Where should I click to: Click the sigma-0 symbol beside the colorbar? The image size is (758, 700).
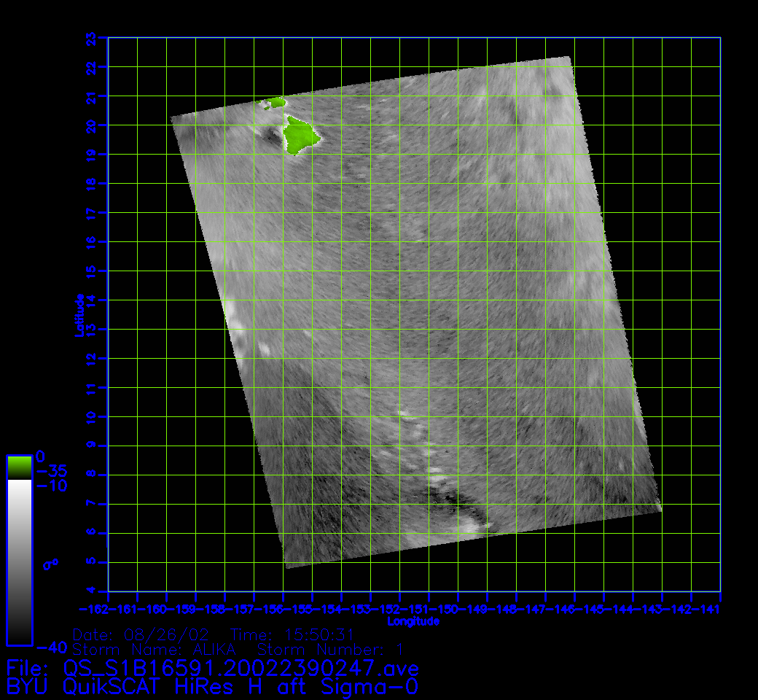click(x=50, y=564)
